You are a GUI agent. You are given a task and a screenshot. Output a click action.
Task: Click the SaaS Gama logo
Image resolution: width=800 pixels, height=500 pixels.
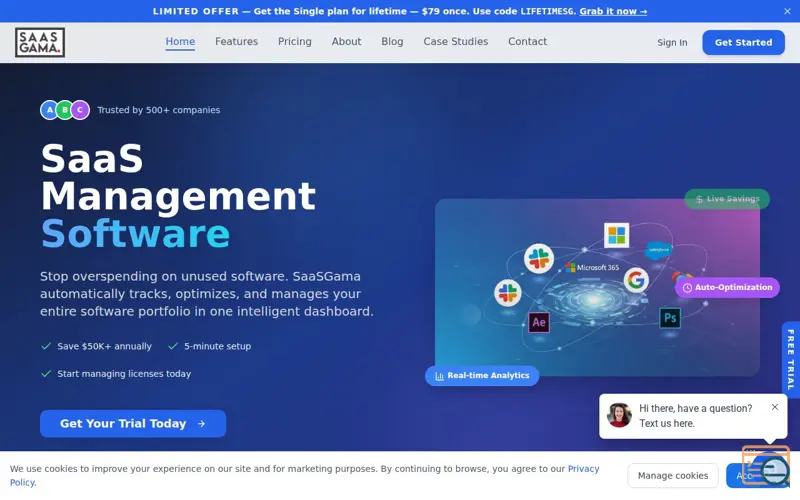(x=40, y=42)
